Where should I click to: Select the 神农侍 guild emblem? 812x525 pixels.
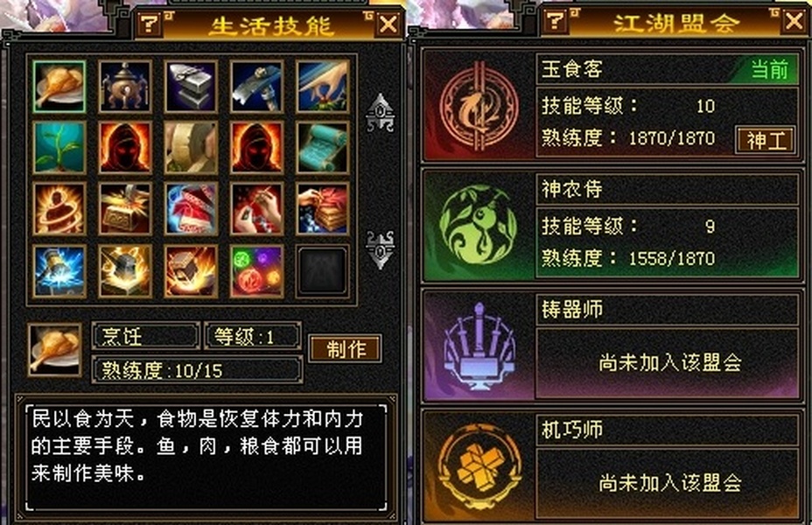tap(478, 225)
